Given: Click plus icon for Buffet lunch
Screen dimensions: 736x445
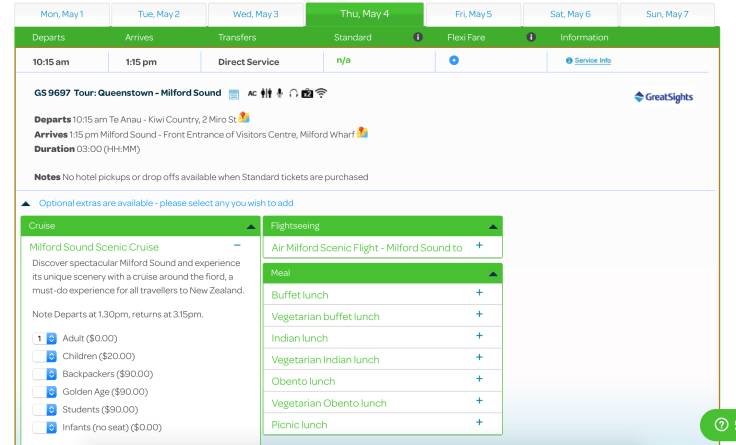Looking at the screenshot, I should (x=479, y=293).
